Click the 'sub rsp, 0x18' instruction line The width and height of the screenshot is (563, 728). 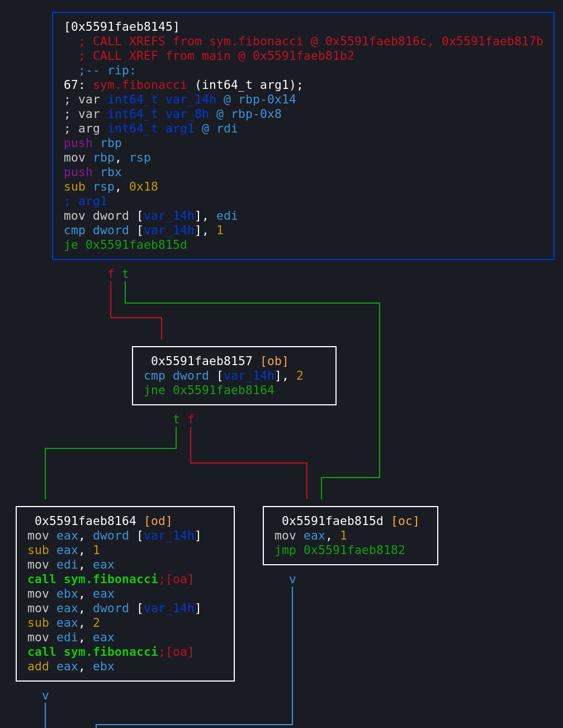[111, 187]
